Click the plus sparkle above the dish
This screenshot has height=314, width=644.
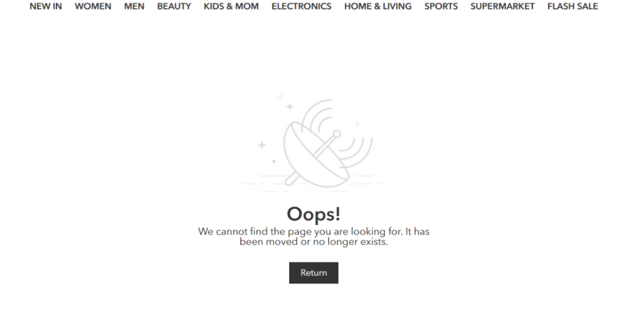point(290,106)
